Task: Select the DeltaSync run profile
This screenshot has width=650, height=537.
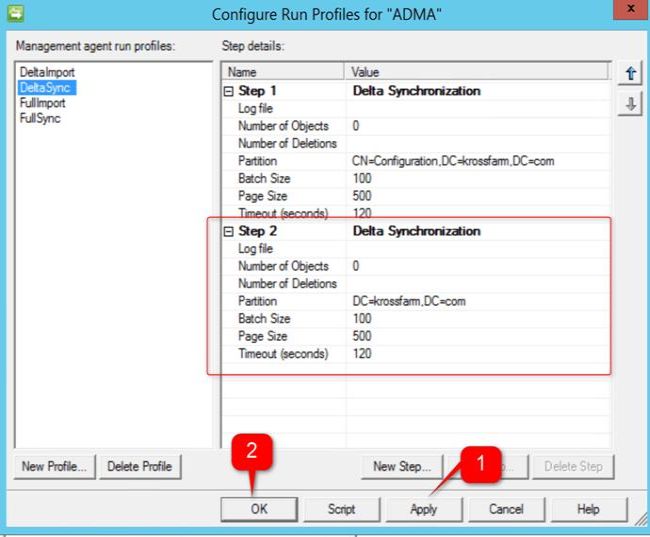Action: [47, 87]
